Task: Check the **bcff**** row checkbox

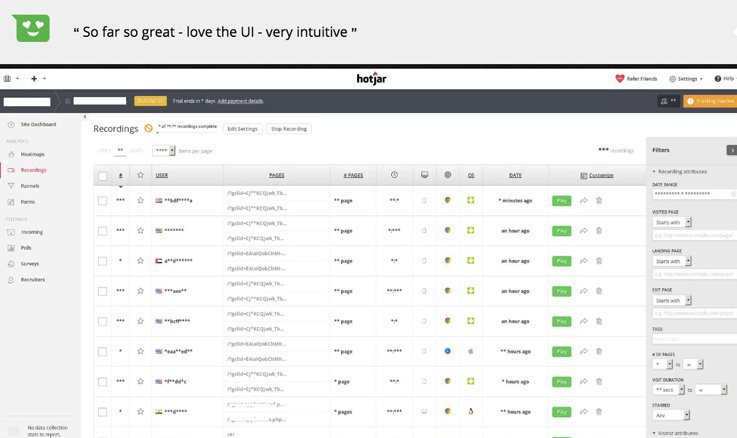Action: point(102,321)
